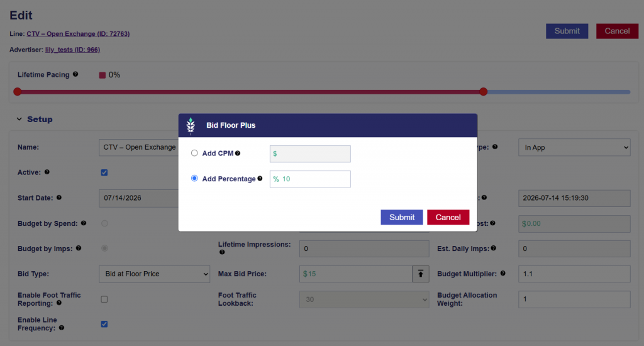This screenshot has height=346, width=644.
Task: Click the wheat logo in Bid Floor Plus header
Action: click(191, 126)
